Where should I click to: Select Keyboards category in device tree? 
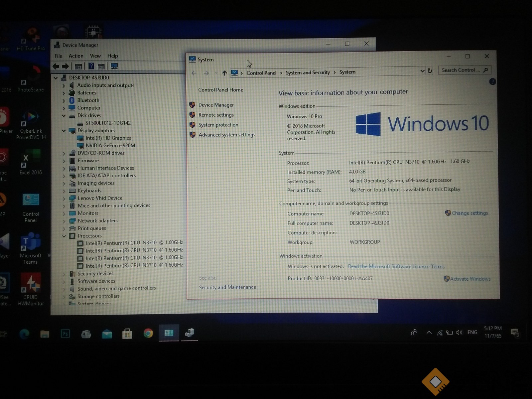pyautogui.click(x=89, y=191)
